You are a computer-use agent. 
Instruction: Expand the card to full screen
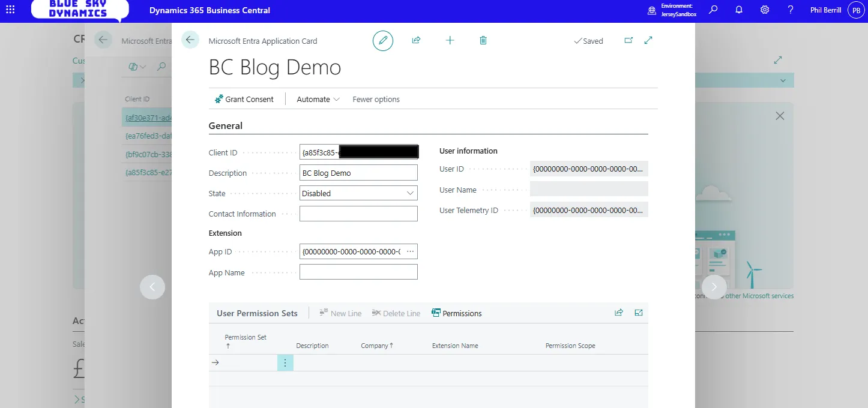pyautogui.click(x=648, y=40)
